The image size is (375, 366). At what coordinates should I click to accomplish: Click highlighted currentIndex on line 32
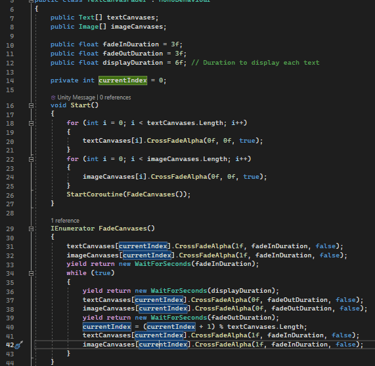coord(147,255)
